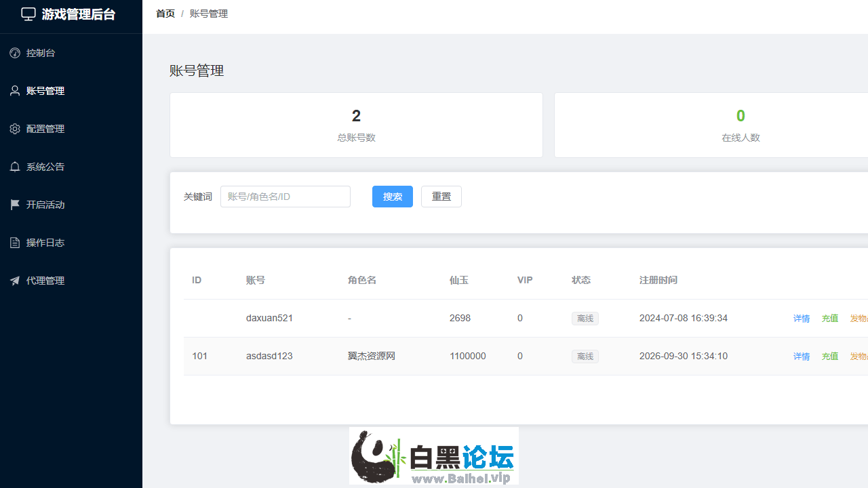Click the 注册时间 column header

coord(658,280)
